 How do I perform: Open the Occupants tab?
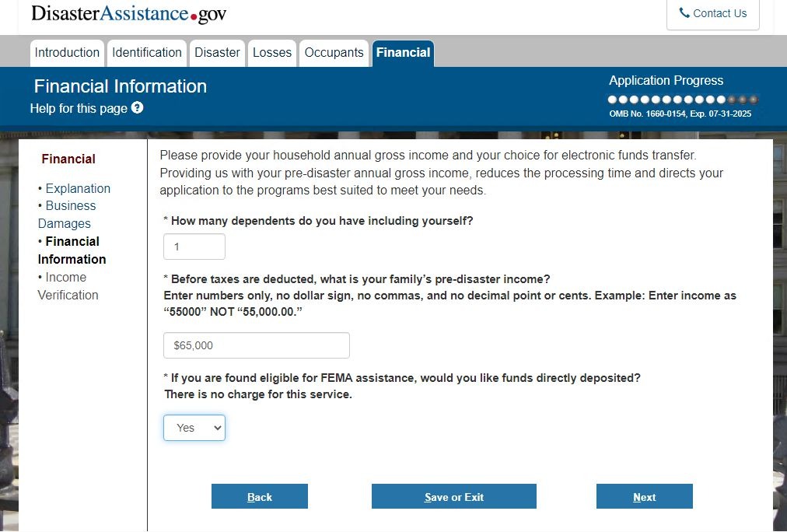pyautogui.click(x=334, y=53)
